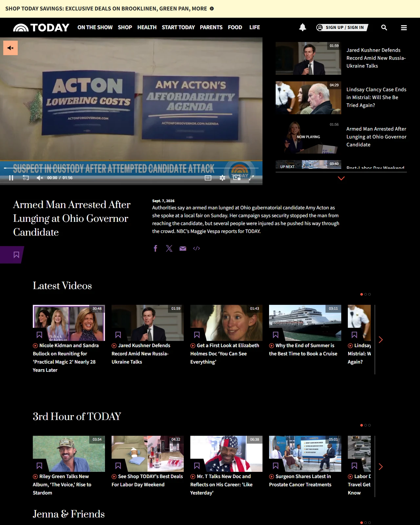Click the Up Next playlist thumbnail
Screen dimensions: 420x525
click(x=308, y=164)
